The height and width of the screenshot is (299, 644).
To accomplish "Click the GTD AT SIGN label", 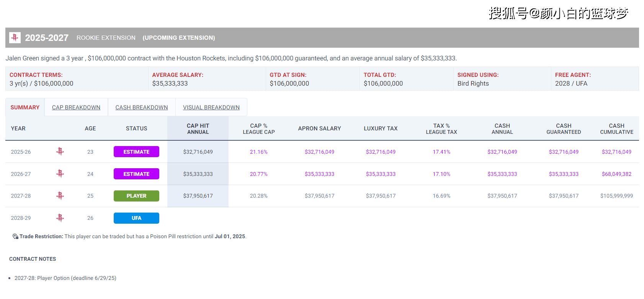I will [288, 75].
